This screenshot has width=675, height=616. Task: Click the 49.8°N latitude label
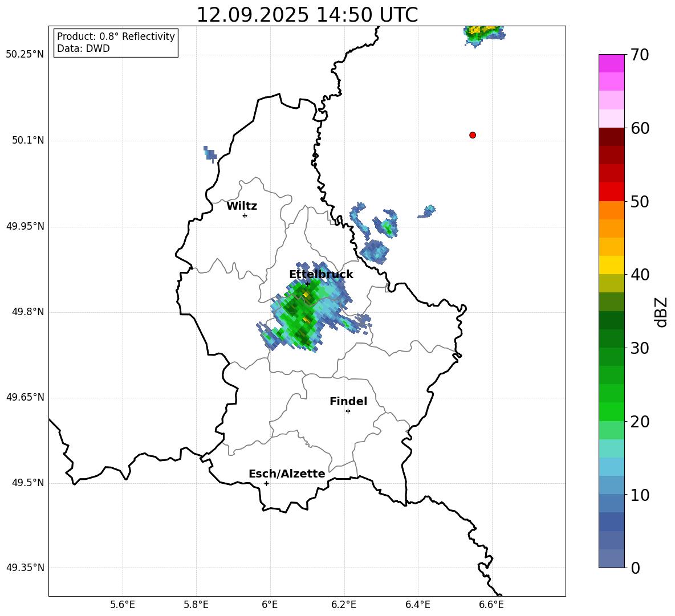pyautogui.click(x=28, y=312)
